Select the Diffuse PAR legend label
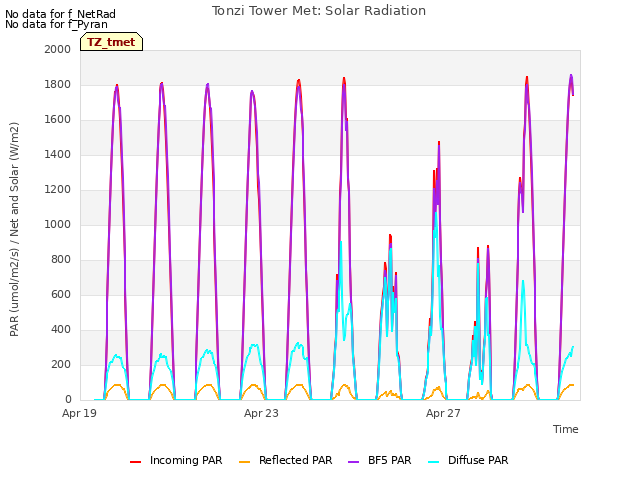 tap(478, 460)
